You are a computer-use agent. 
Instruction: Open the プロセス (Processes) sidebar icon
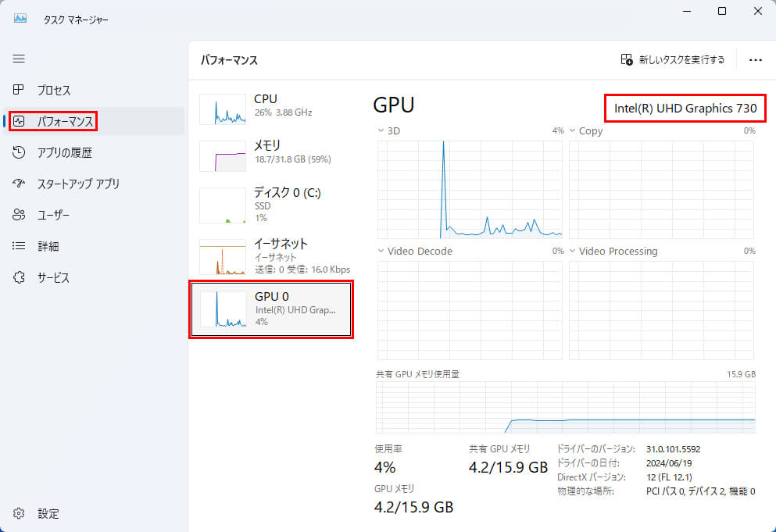tap(20, 90)
